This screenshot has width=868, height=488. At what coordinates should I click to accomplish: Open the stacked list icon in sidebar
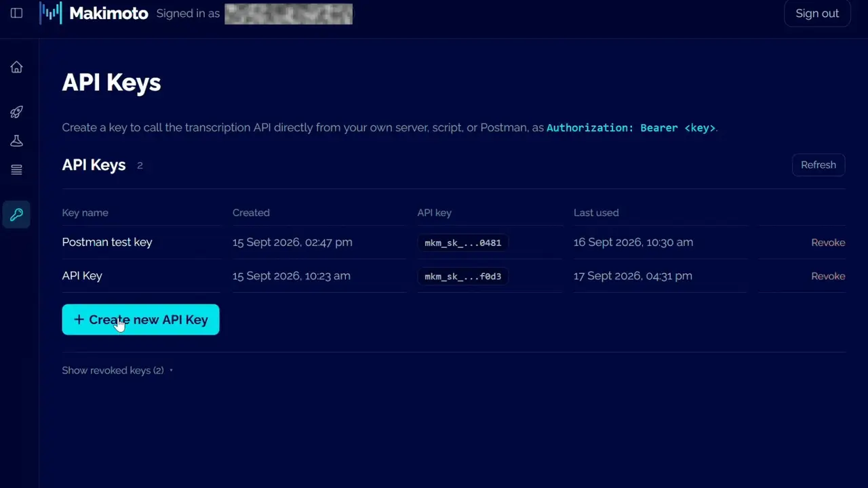(16, 169)
